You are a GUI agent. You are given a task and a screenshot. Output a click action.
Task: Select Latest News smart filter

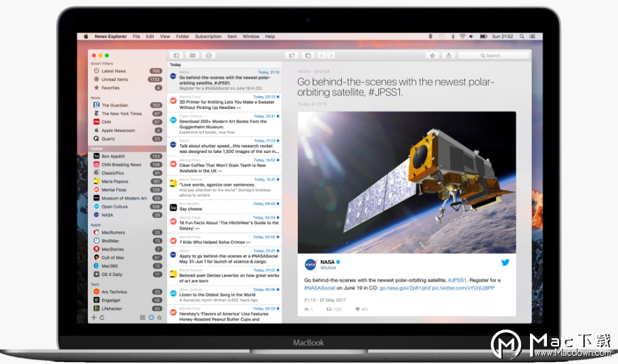tap(127, 71)
